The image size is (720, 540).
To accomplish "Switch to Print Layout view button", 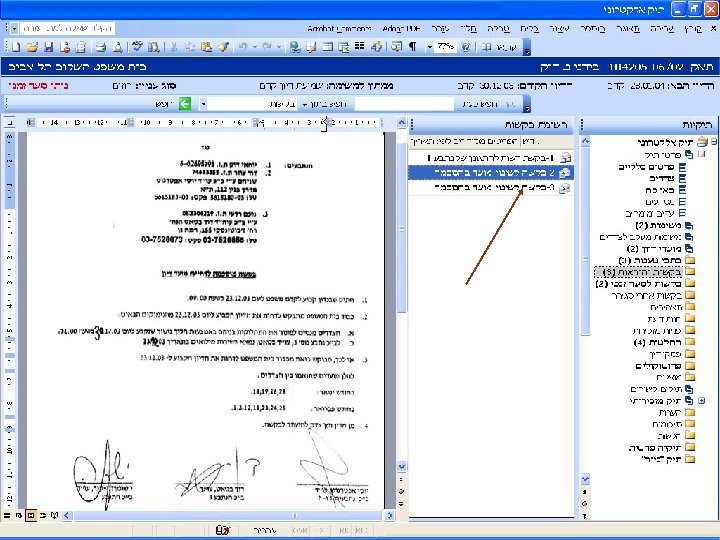I will 31,516.
